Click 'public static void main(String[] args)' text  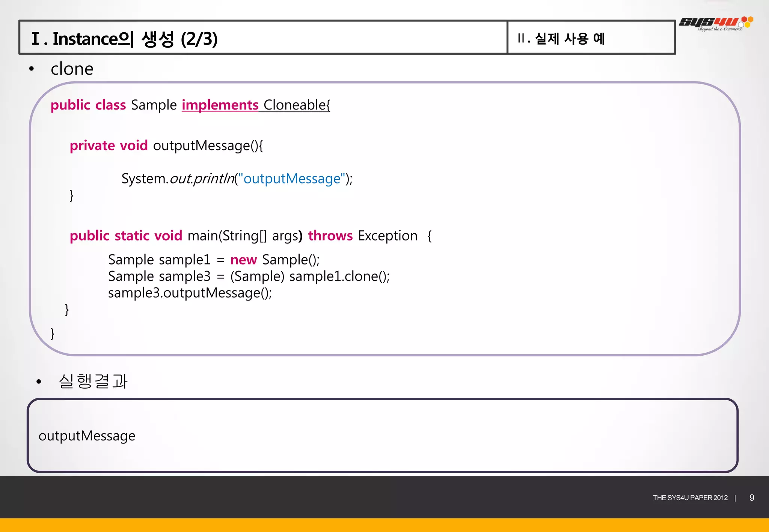point(186,236)
